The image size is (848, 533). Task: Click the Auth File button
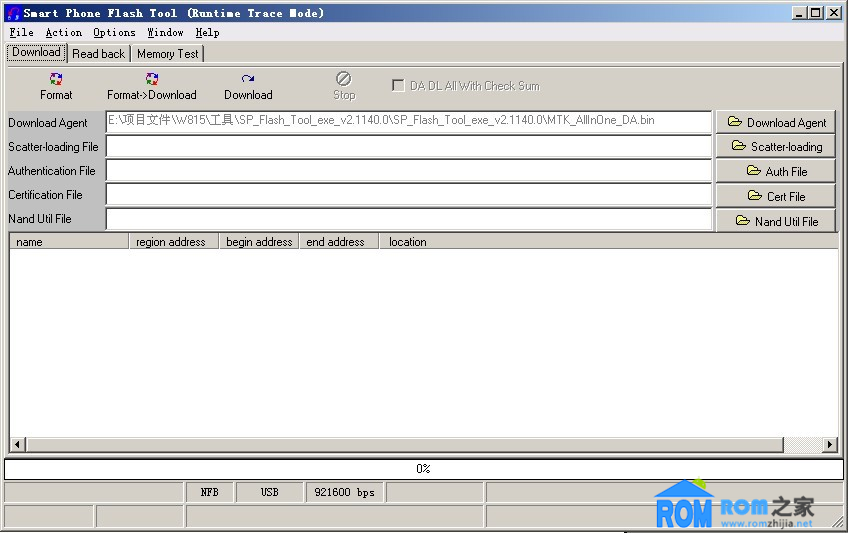pos(776,171)
